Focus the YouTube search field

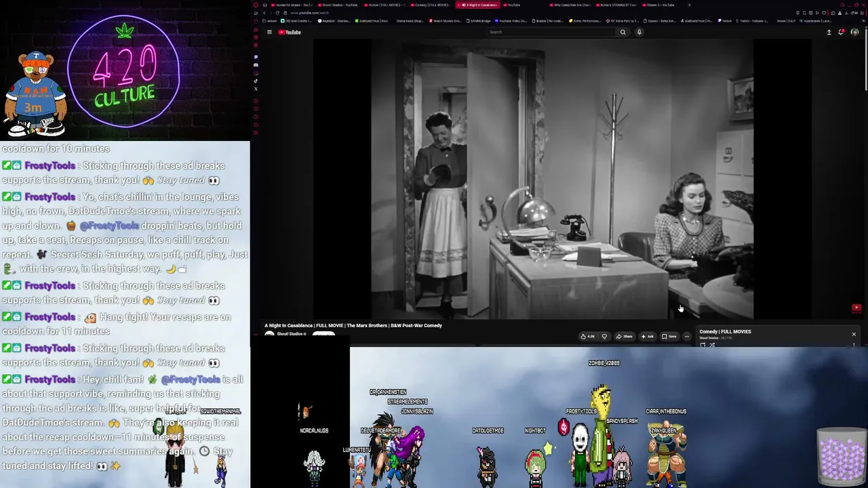point(551,32)
